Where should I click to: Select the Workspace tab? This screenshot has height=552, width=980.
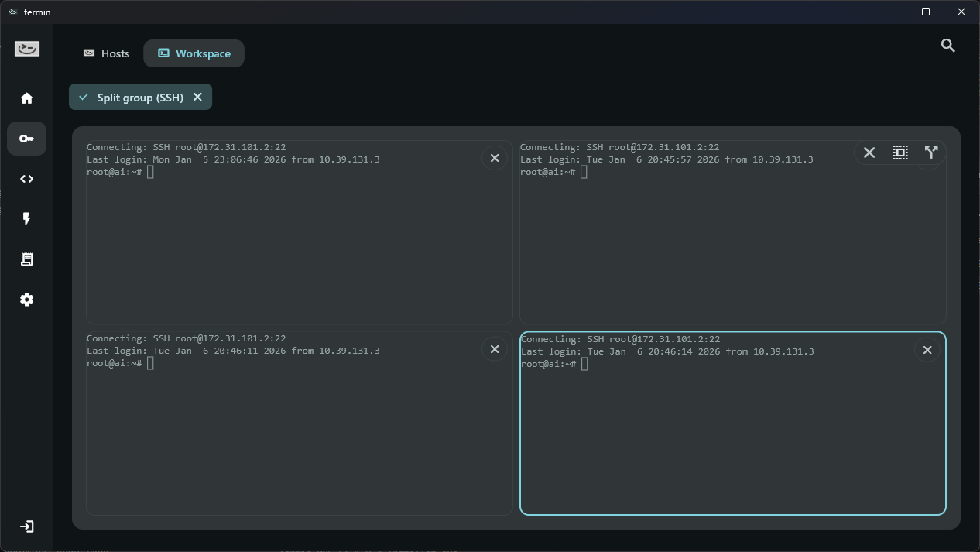194,53
